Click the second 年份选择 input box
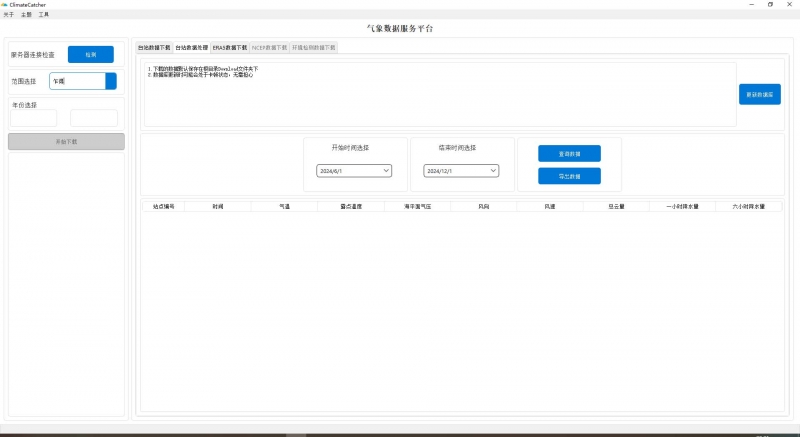Screen dimensions: 800x437 pyautogui.click(x=94, y=118)
